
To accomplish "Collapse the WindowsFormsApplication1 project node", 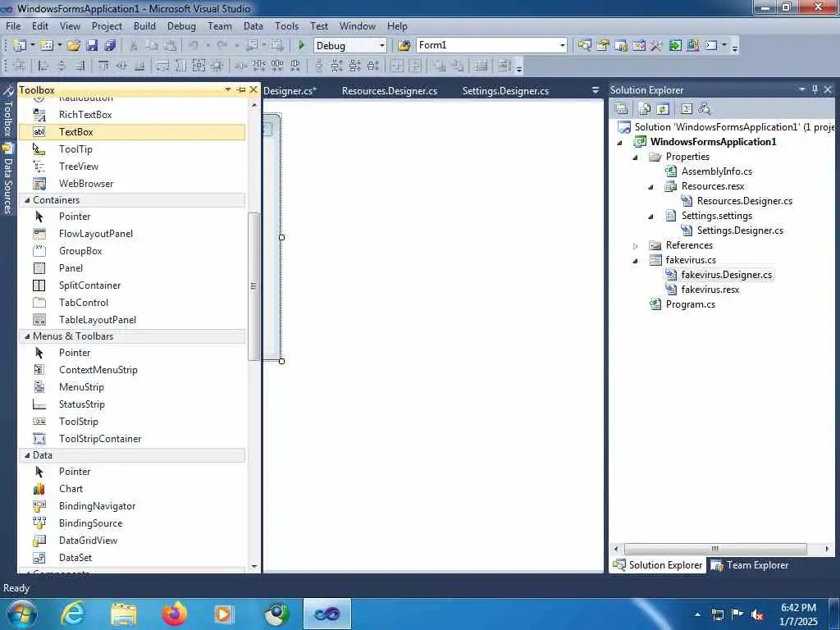I will (620, 143).
